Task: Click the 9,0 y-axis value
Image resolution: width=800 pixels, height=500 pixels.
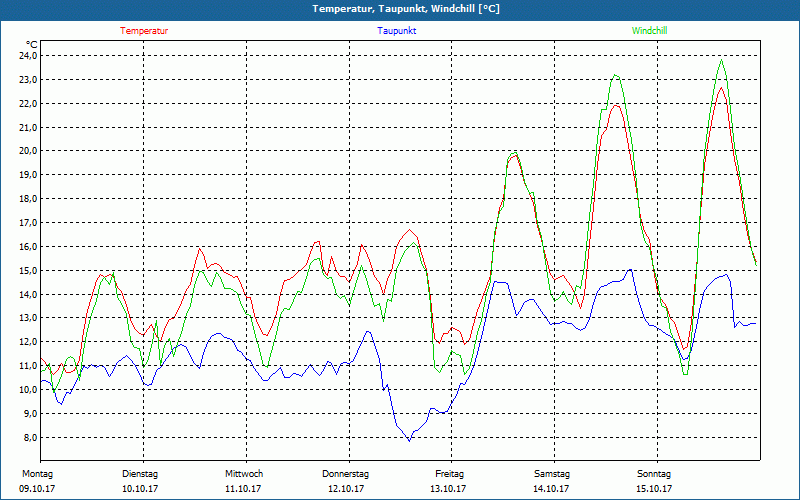Action: click(x=30, y=414)
